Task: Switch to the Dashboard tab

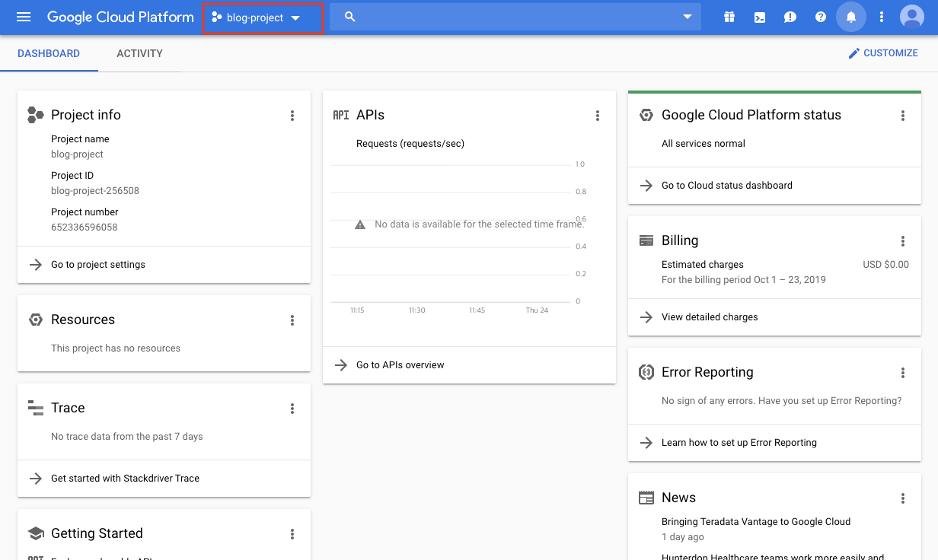Action: [49, 53]
